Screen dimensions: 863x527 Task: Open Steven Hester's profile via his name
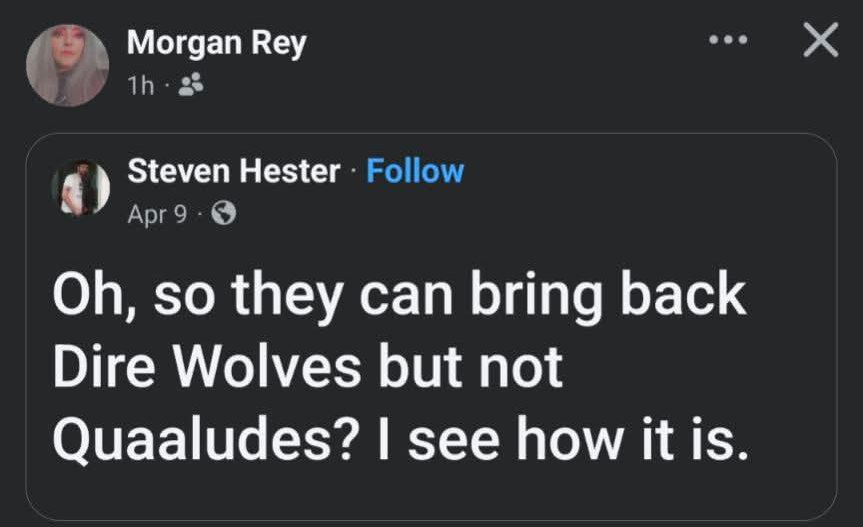point(234,171)
